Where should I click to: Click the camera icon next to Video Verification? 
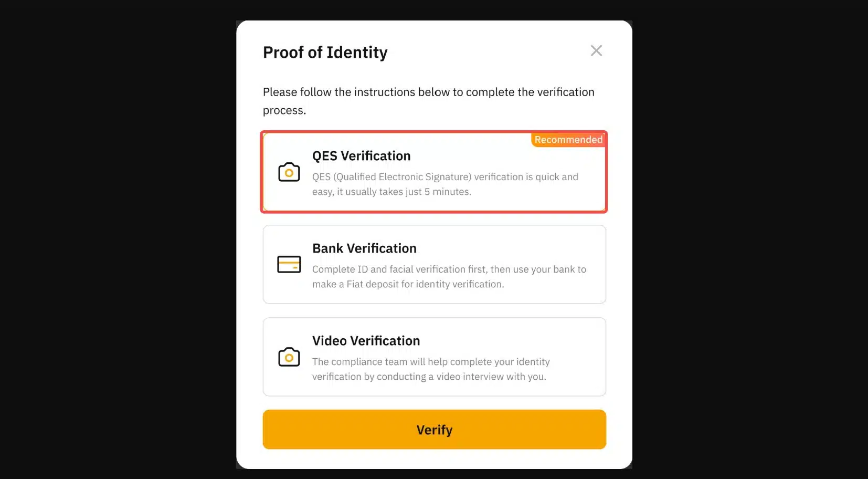click(289, 357)
